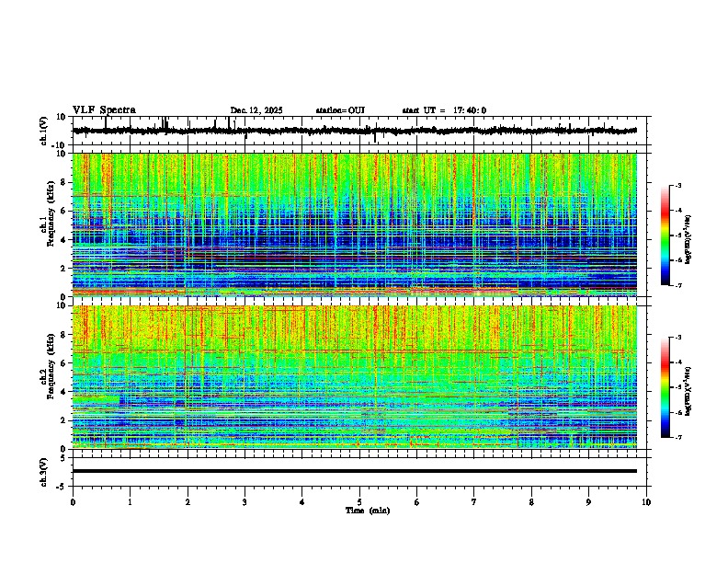Click the "4" kHz tick on ch.2 spectrogram

[64, 392]
